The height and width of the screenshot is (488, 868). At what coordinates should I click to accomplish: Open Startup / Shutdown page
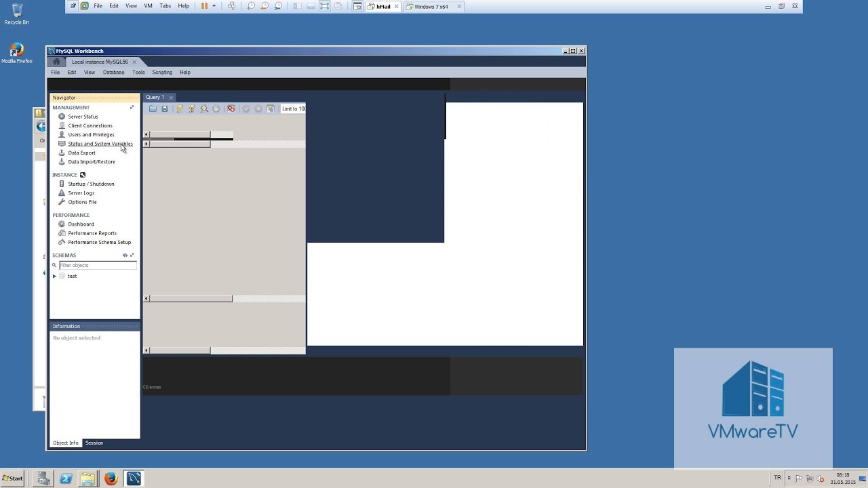(91, 184)
